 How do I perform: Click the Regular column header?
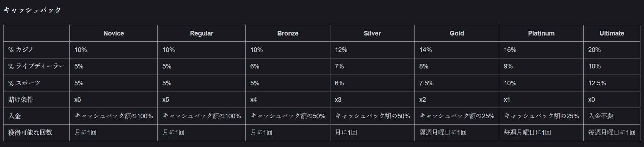pos(201,33)
